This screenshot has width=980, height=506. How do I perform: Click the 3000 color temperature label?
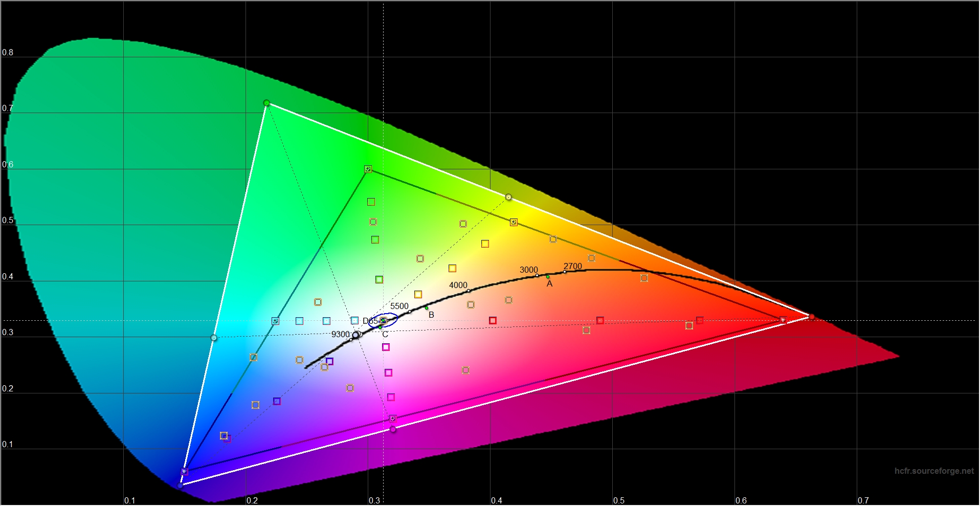tap(529, 270)
